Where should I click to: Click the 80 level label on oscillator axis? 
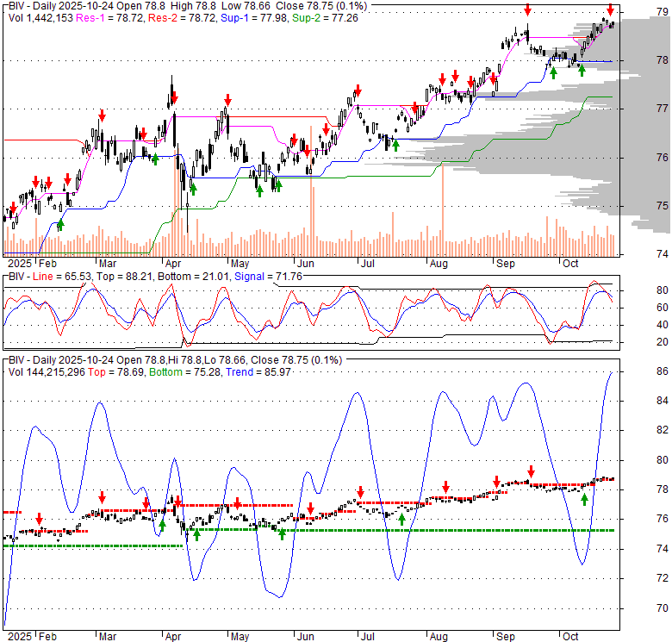pos(663,290)
